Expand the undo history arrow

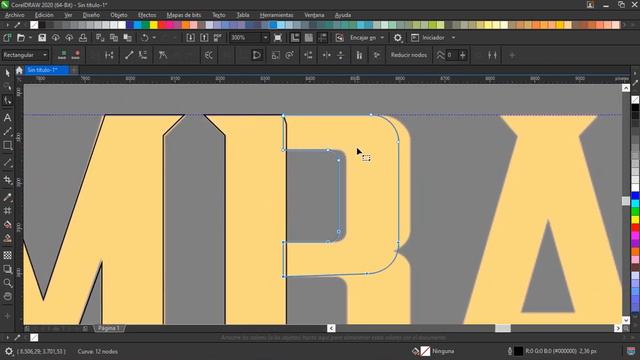[154, 38]
